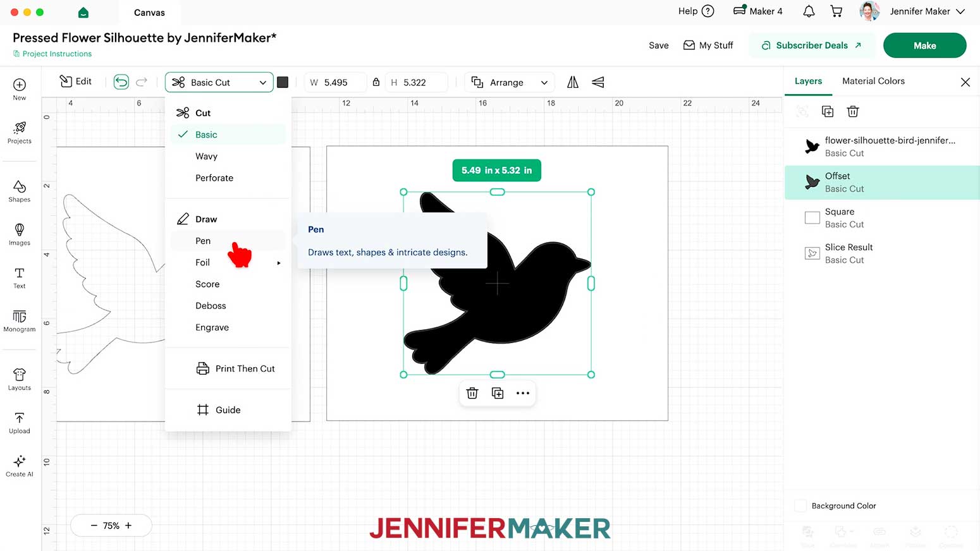Viewport: 980px width, 551px height.
Task: Open the notifications bell
Action: tap(809, 11)
